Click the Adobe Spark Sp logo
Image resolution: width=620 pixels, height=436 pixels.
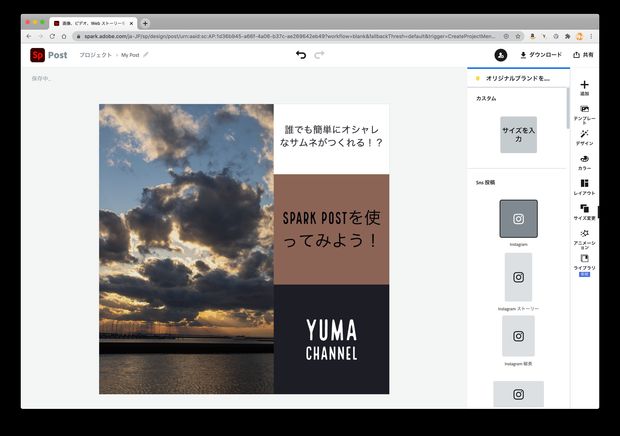pyautogui.click(x=38, y=55)
